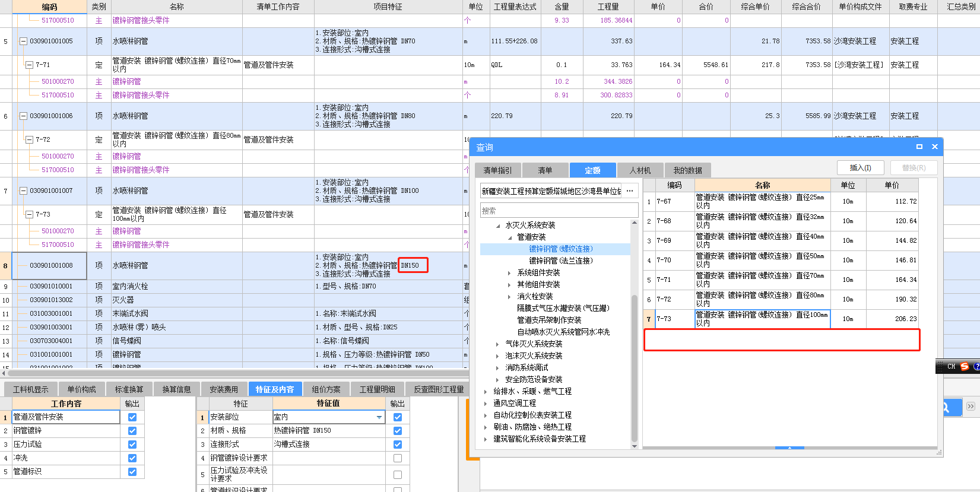Screen dimensions: 980x492
Task: Toggle output checkbox for 压力试验 work content
Action: coord(132,445)
